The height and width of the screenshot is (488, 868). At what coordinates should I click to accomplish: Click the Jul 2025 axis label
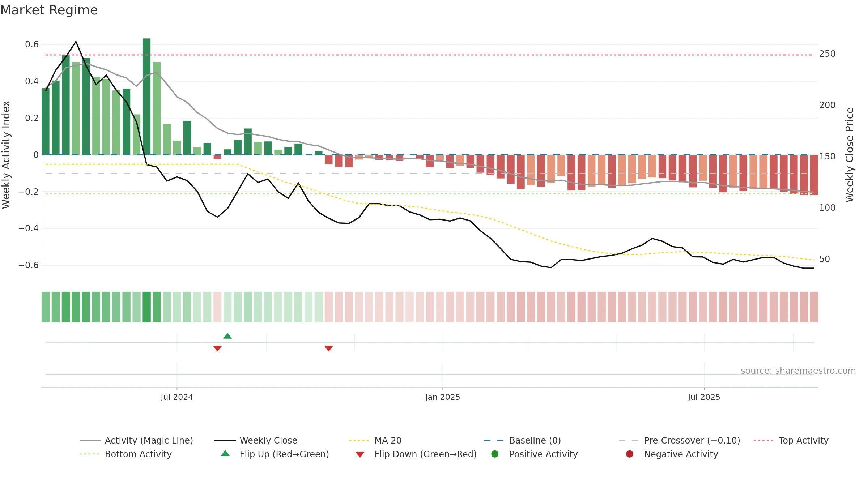[x=704, y=397]
